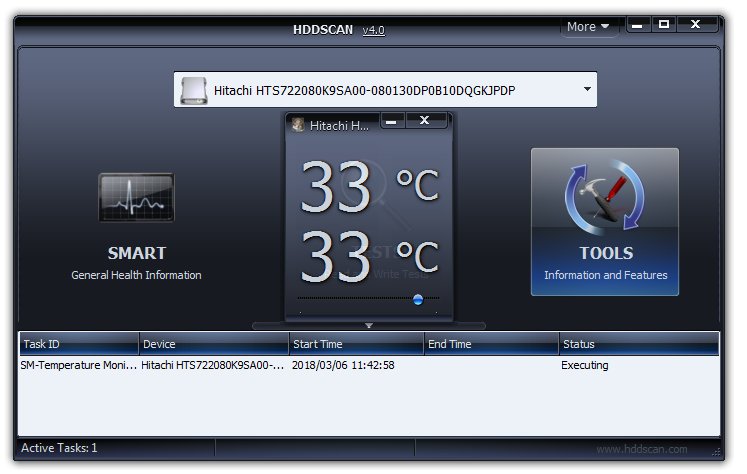This screenshot has height=474, width=747.
Task: Click the hard drive icon in device selector
Action: 193,90
